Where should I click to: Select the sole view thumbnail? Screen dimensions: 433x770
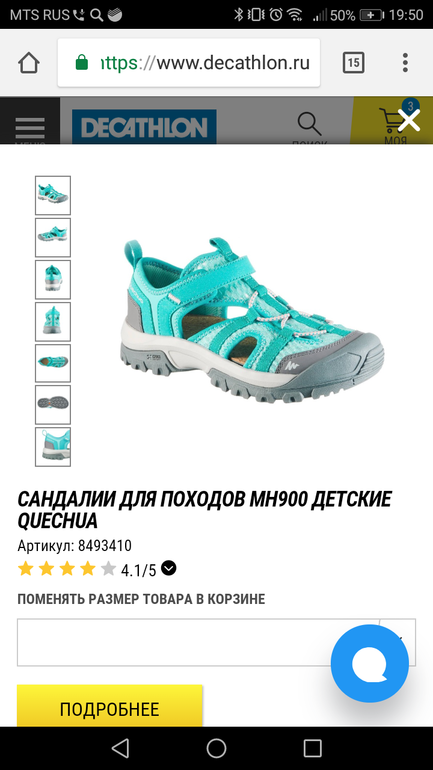click(53, 405)
